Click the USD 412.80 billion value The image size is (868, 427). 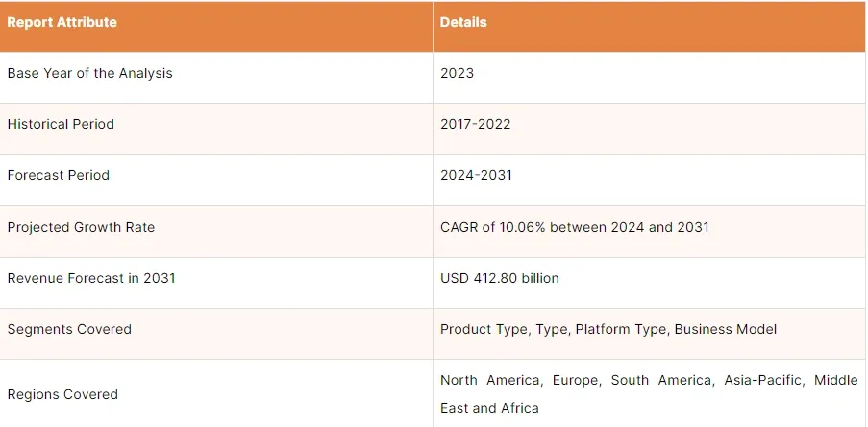point(499,278)
